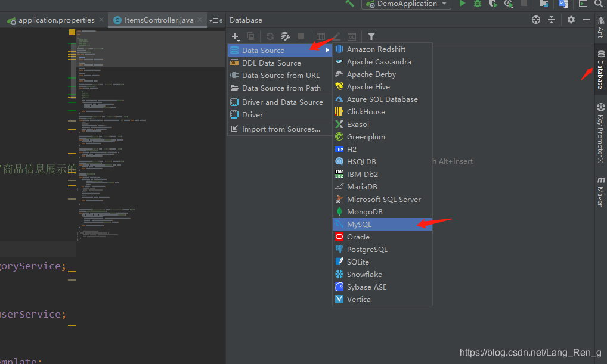Click the Search Everywhere magnifier icon
Image resolution: width=607 pixels, height=364 pixels.
[x=599, y=4]
